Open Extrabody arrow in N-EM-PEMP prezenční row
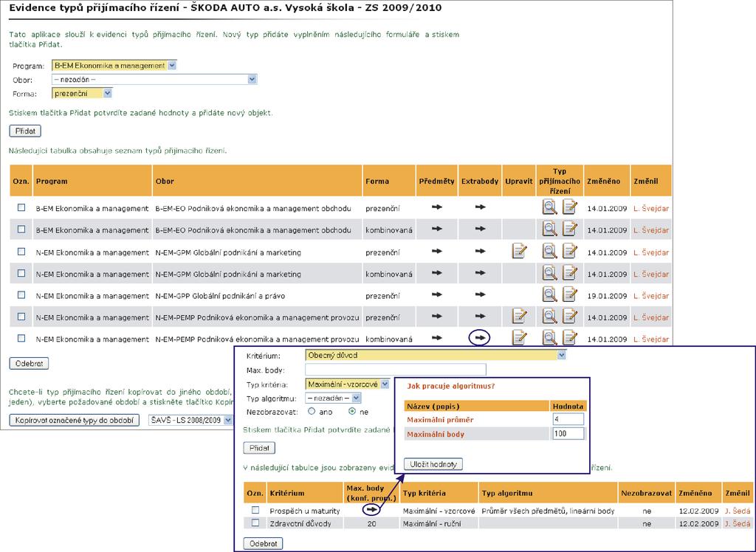This screenshot has height=552, width=756. [480, 317]
